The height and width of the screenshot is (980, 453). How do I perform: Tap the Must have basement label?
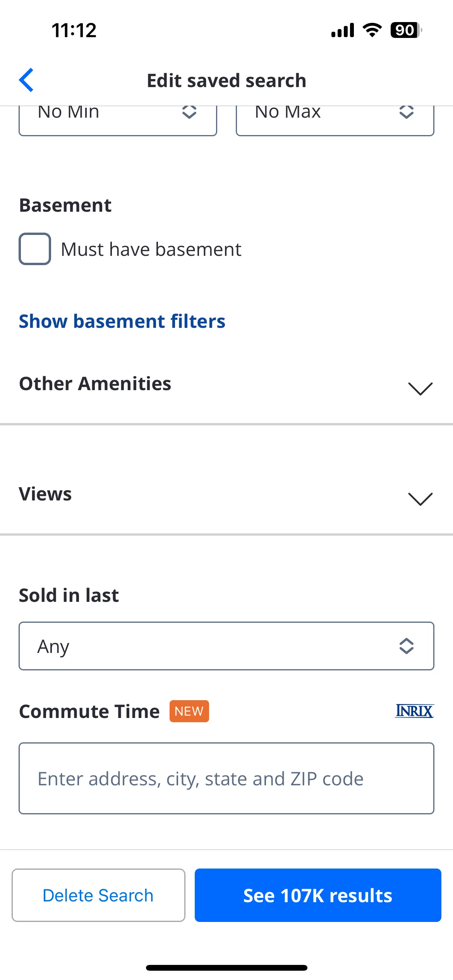click(x=151, y=249)
